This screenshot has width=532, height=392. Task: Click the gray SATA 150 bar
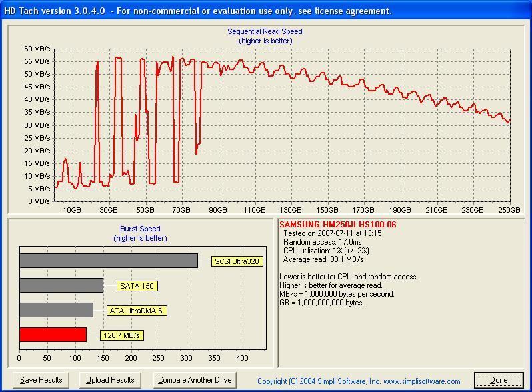(61, 285)
